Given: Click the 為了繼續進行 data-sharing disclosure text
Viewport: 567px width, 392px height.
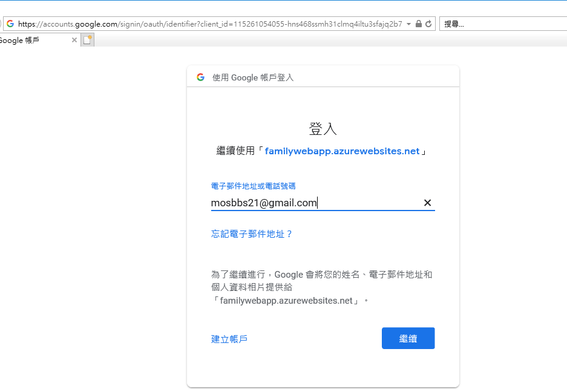Looking at the screenshot, I should 322,287.
